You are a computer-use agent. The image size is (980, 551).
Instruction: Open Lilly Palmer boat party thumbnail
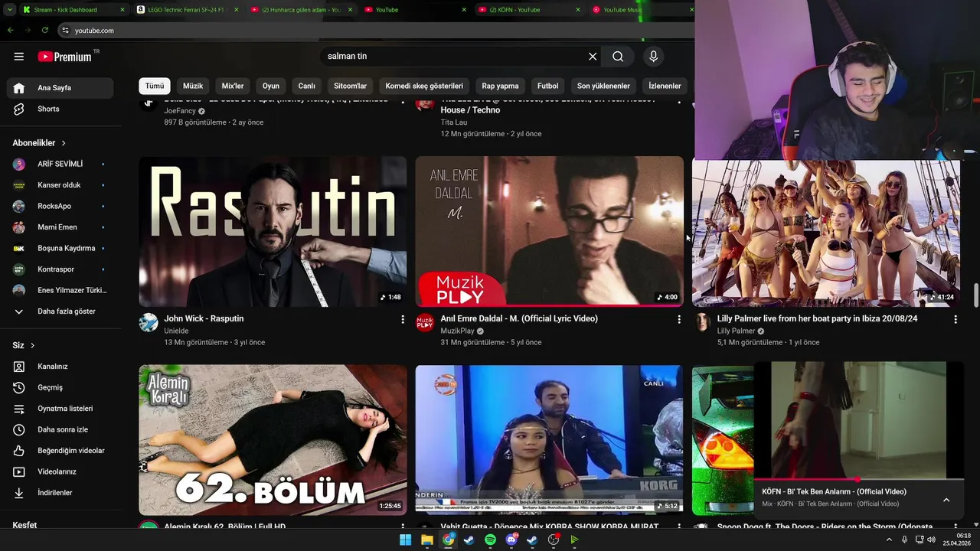click(x=825, y=232)
